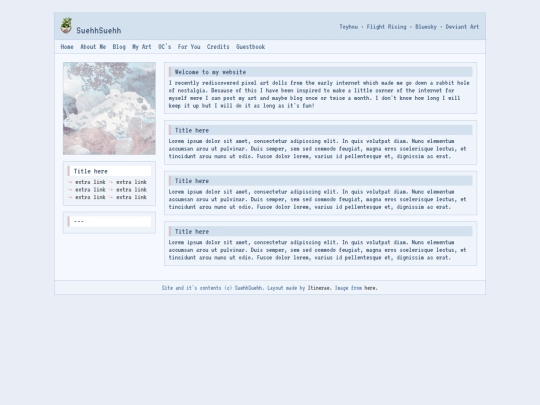540x405 pixels.
Task: Select the OC's nav item
Action: [164, 47]
